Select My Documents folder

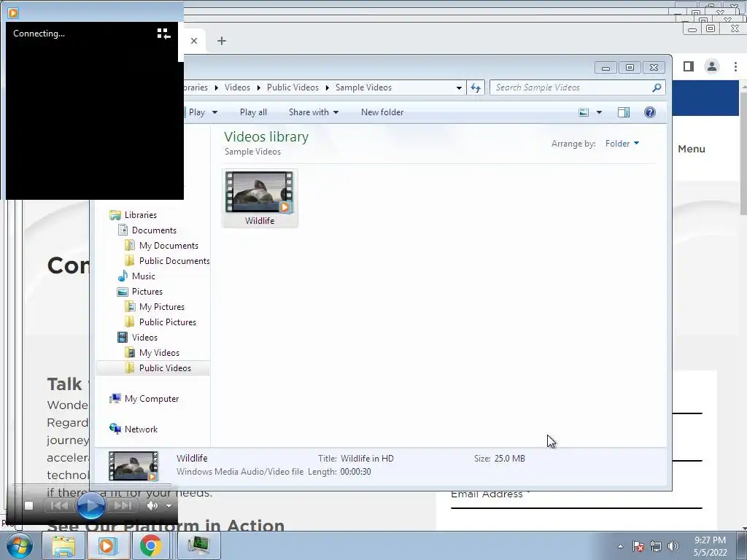pyautogui.click(x=169, y=246)
